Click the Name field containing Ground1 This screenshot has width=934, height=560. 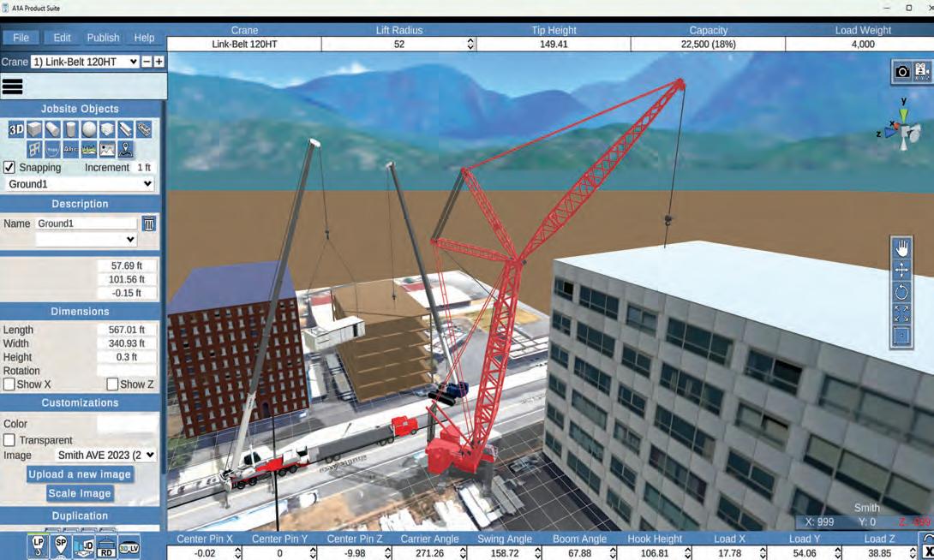click(x=87, y=223)
